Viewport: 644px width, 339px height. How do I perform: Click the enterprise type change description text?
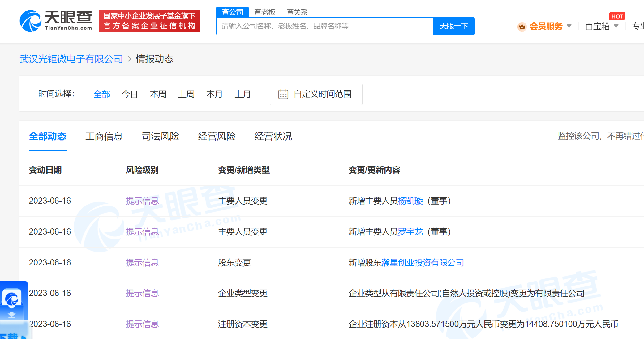click(466, 293)
